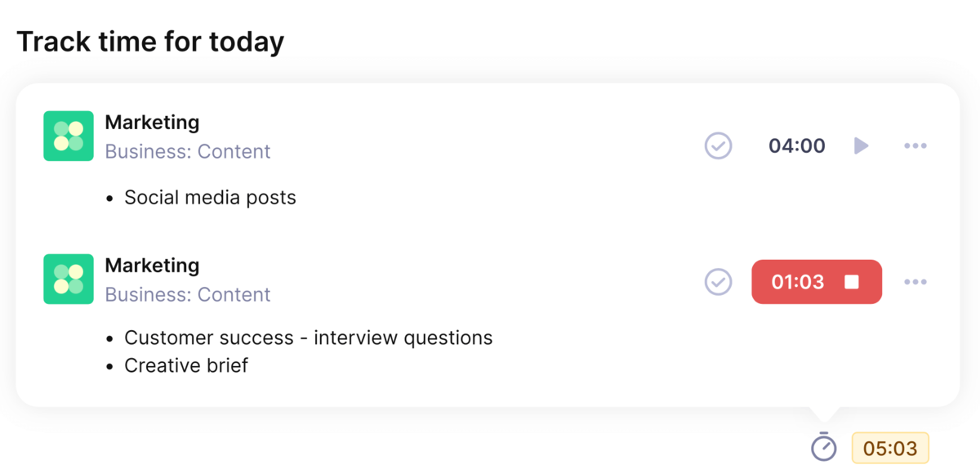Open the ellipsis menu for the 04:00 entry

point(915,145)
